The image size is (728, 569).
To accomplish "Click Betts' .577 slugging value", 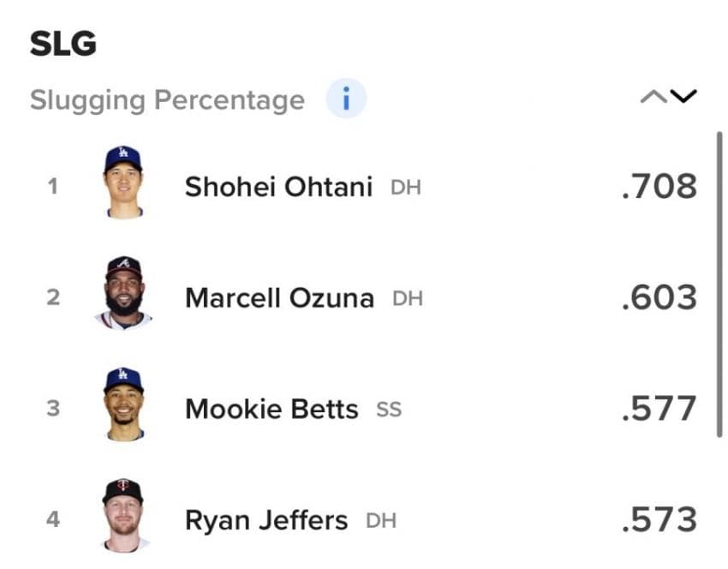I will [x=659, y=410].
